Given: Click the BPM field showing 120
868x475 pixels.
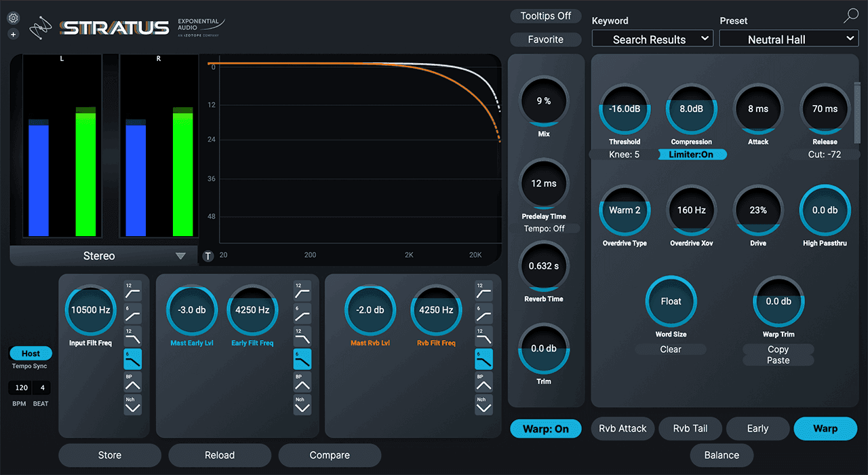Looking at the screenshot, I should 22,388.
